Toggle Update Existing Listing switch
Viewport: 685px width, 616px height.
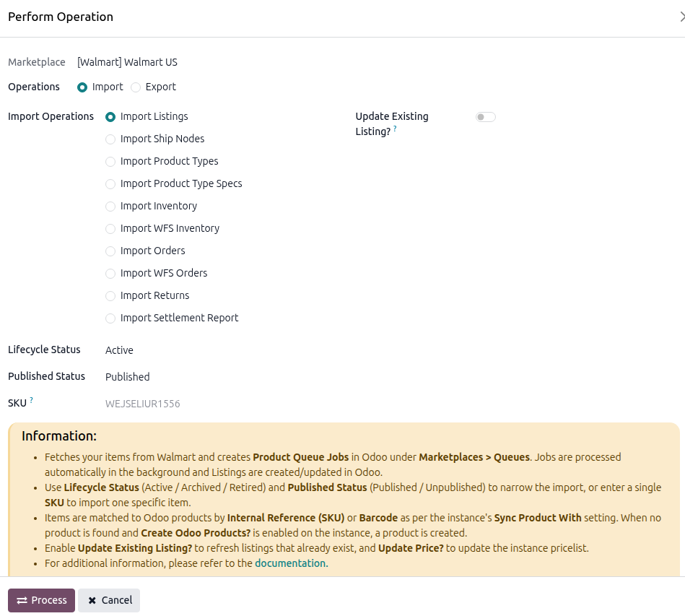click(485, 117)
